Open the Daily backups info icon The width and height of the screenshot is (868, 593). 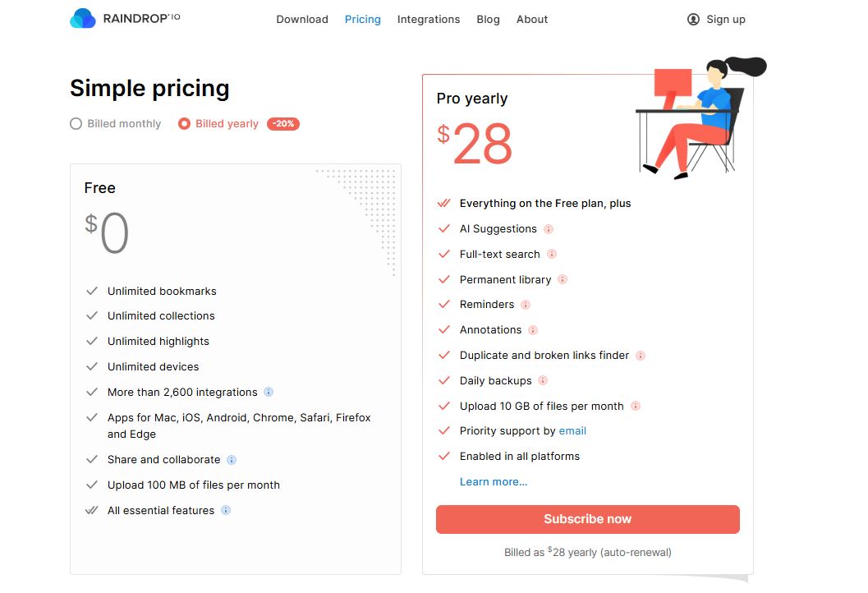point(544,381)
